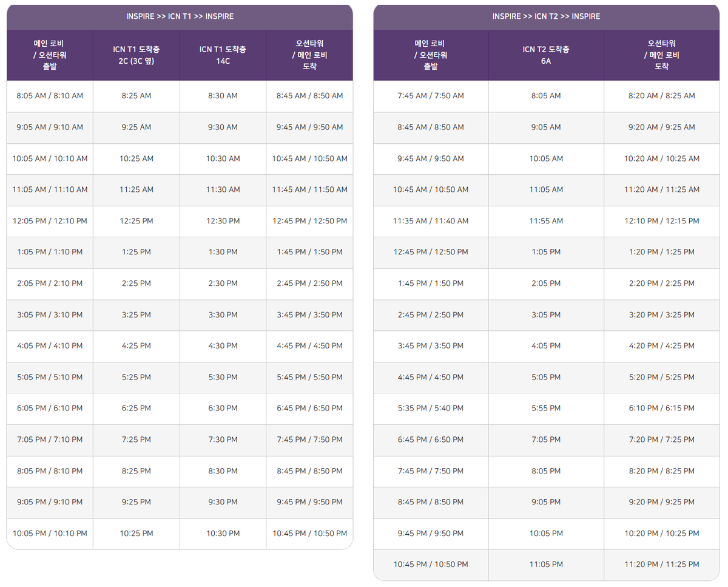Pick '9:30 PM' in the 14C column
The width and height of the screenshot is (728, 587).
(223, 503)
